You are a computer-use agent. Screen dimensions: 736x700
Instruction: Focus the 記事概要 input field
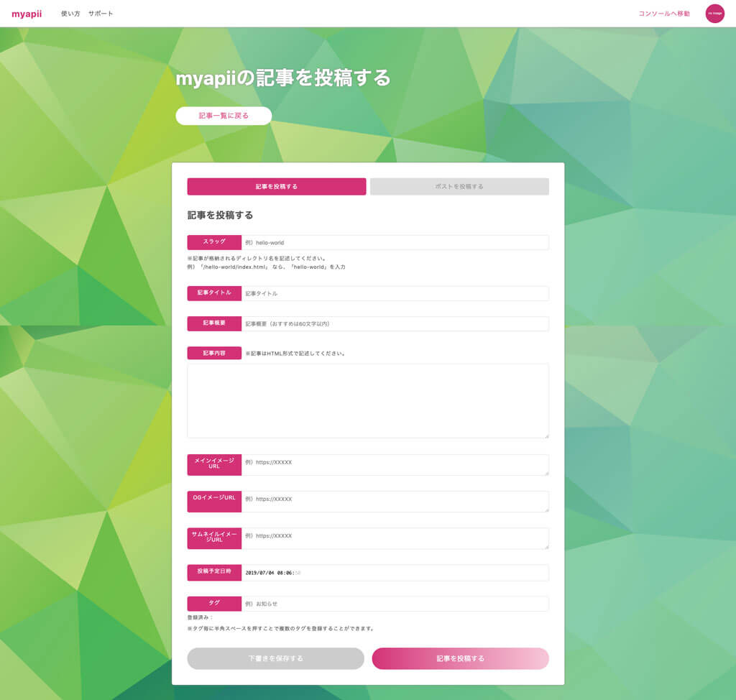[x=395, y=323]
